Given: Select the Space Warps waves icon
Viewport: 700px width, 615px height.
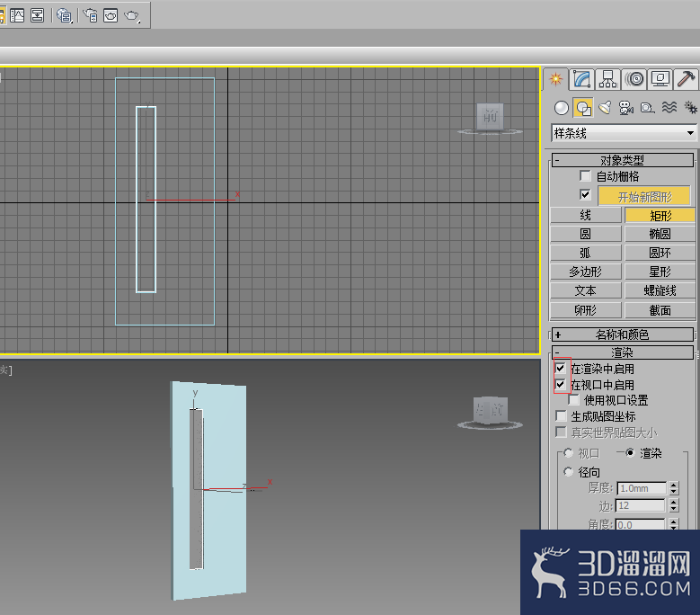Looking at the screenshot, I should (669, 108).
